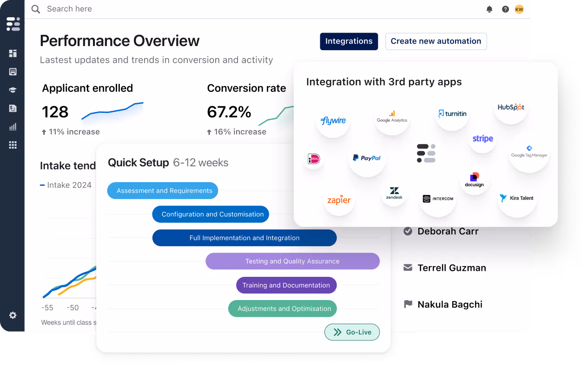The image size is (588, 366).
Task: Select the Docusign integration logo
Action: pyautogui.click(x=474, y=180)
